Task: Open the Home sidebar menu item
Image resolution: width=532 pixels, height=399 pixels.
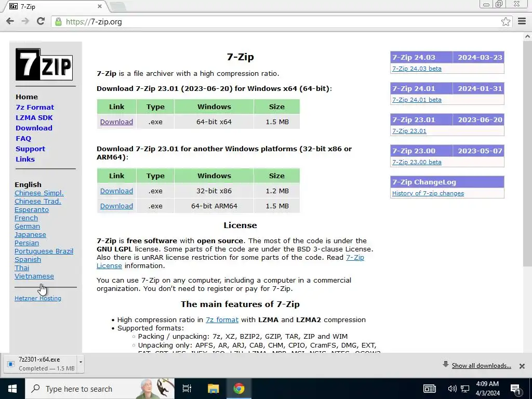Action: pos(26,97)
